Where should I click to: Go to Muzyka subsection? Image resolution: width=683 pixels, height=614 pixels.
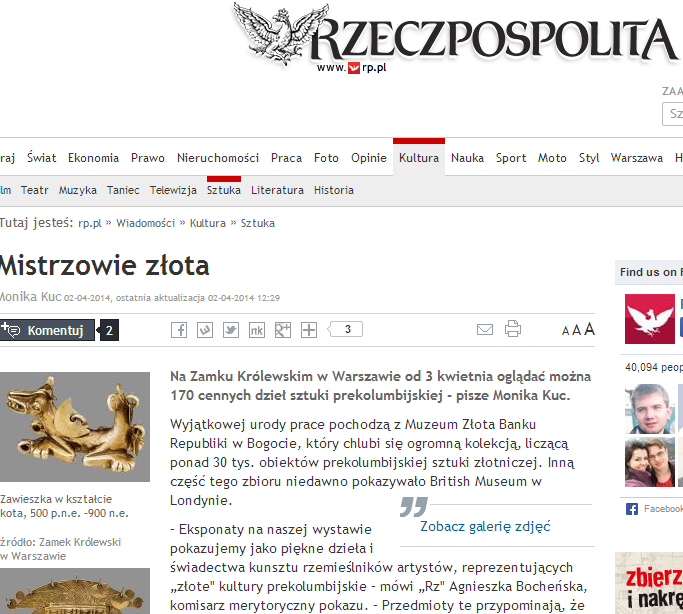(x=78, y=190)
